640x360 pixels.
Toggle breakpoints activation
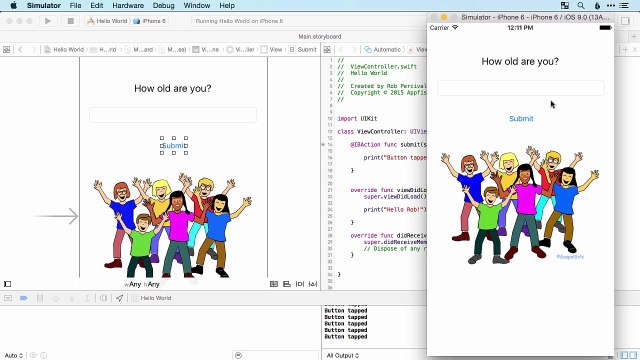[x=24, y=298]
